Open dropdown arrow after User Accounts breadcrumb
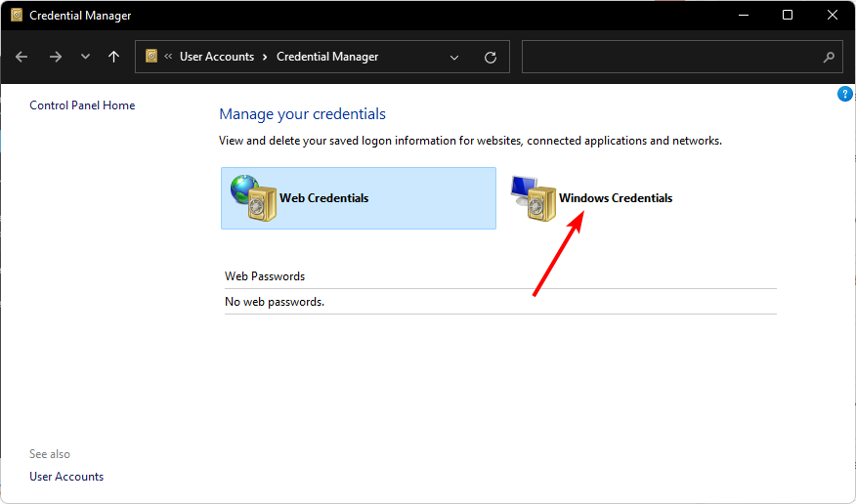 click(x=265, y=57)
